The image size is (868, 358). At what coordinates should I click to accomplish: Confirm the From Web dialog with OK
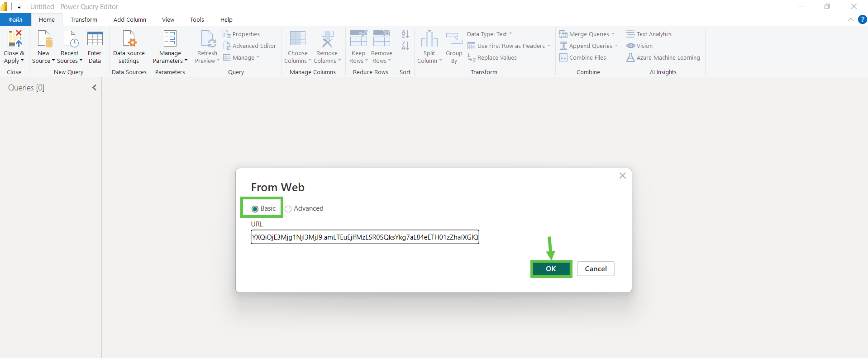[x=551, y=269]
